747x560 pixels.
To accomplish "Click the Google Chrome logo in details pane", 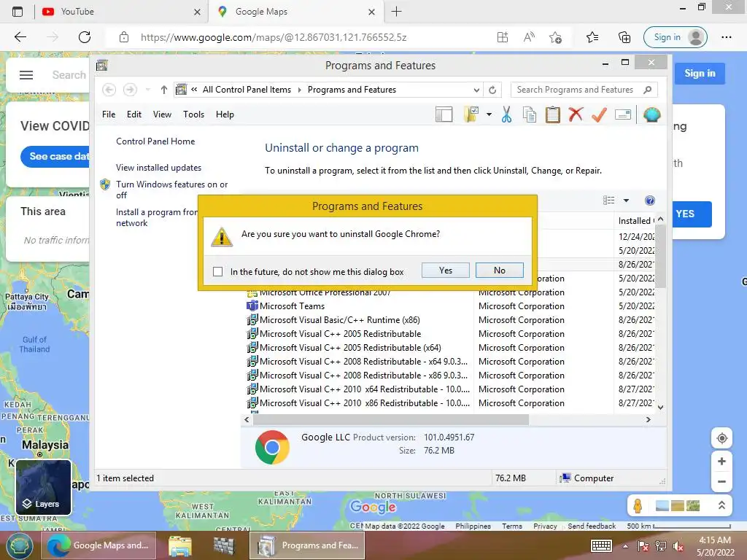I will [x=272, y=447].
